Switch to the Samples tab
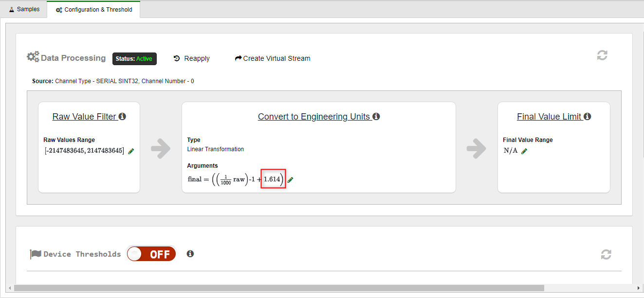This screenshot has width=644, height=298. click(x=24, y=9)
